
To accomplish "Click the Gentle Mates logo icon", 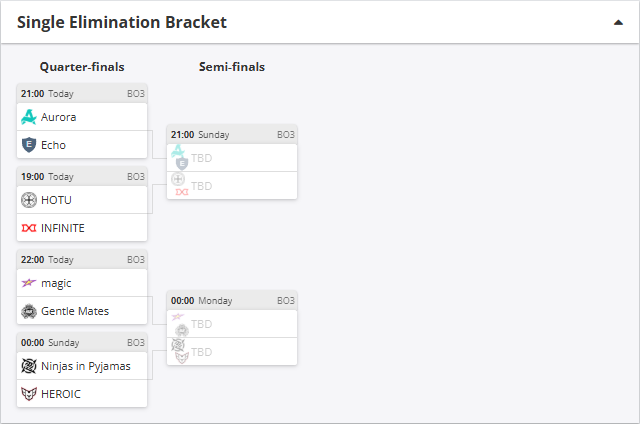I will (x=29, y=311).
